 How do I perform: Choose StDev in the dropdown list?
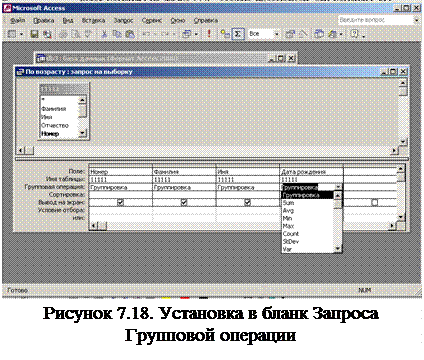307,241
